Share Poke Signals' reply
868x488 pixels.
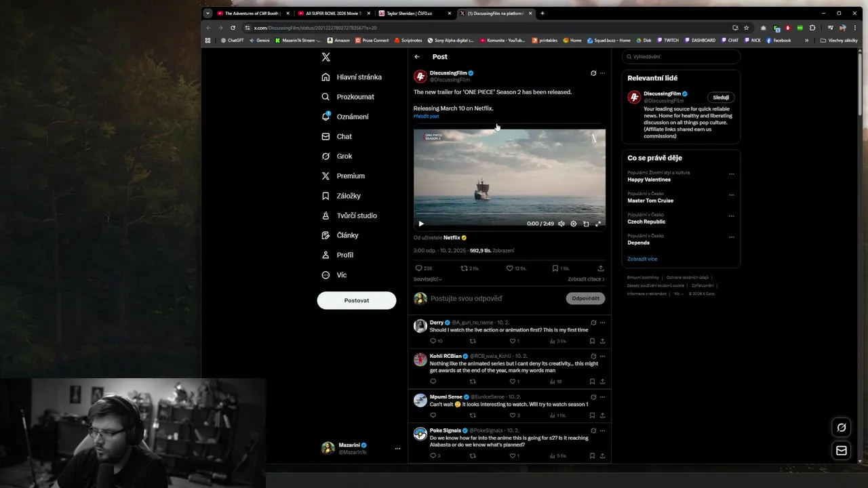[602, 456]
